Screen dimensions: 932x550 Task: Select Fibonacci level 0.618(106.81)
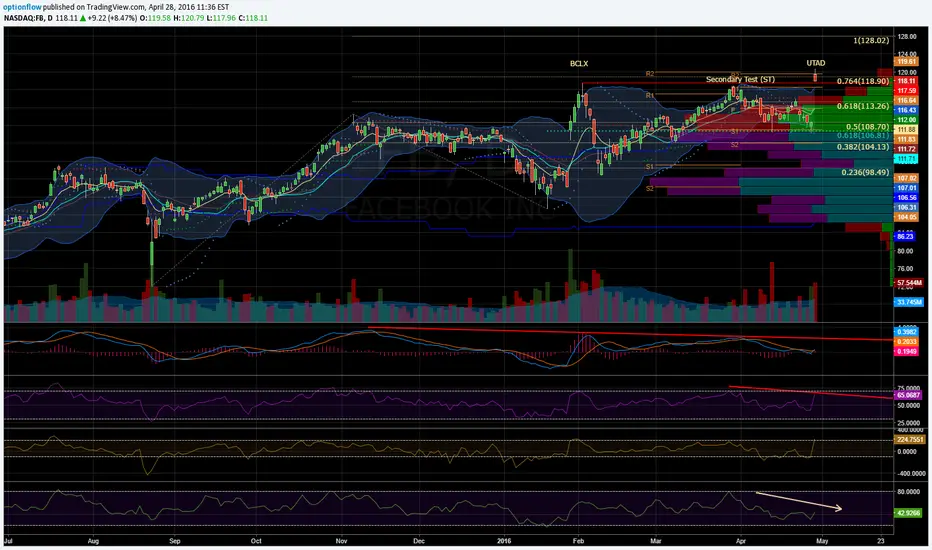(x=862, y=136)
